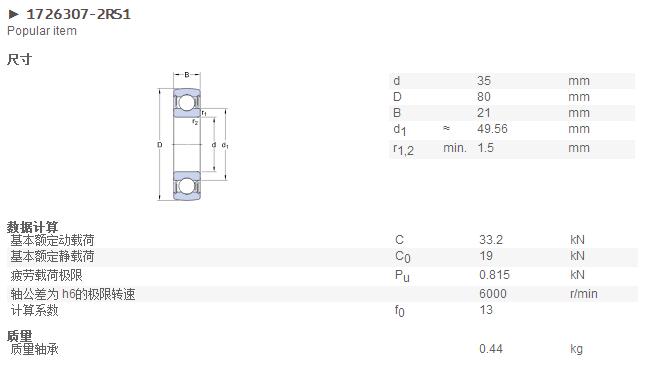Click the 质量 section heading

(x=19, y=336)
